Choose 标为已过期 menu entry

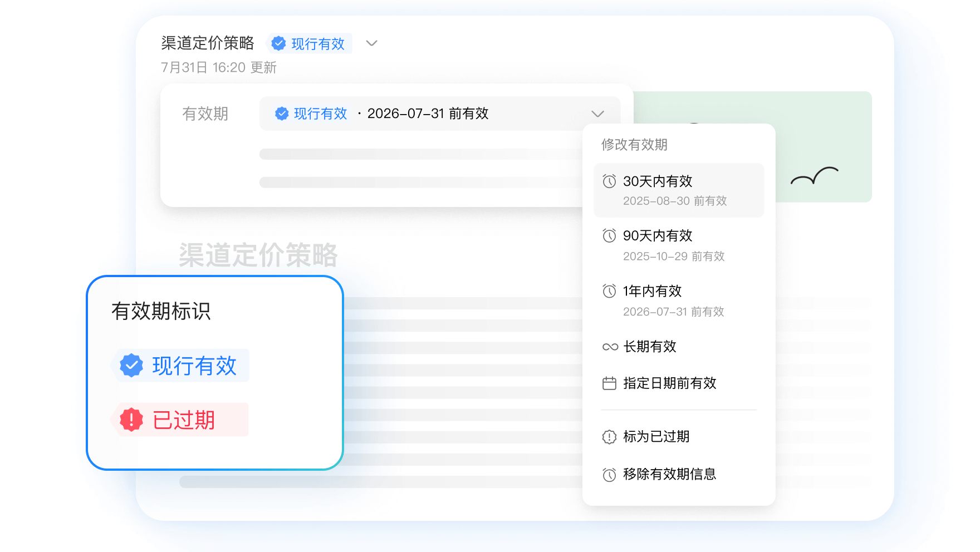click(x=657, y=437)
